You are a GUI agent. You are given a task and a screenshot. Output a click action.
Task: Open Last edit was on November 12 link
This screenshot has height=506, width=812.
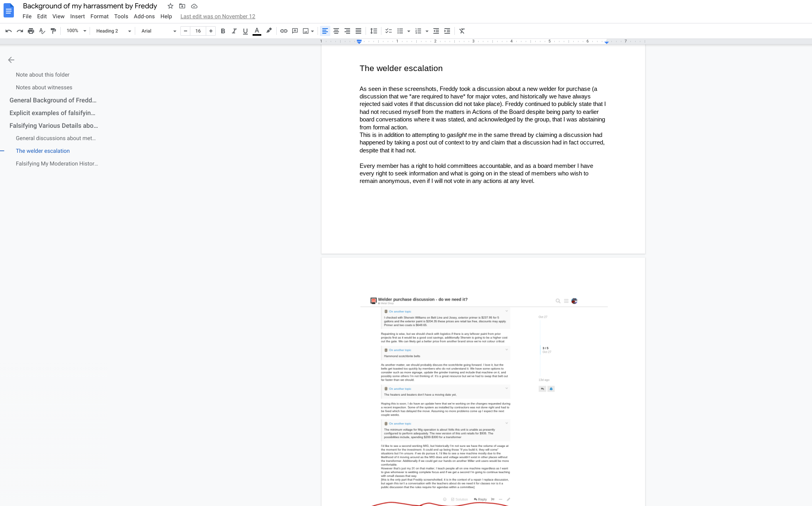218,16
